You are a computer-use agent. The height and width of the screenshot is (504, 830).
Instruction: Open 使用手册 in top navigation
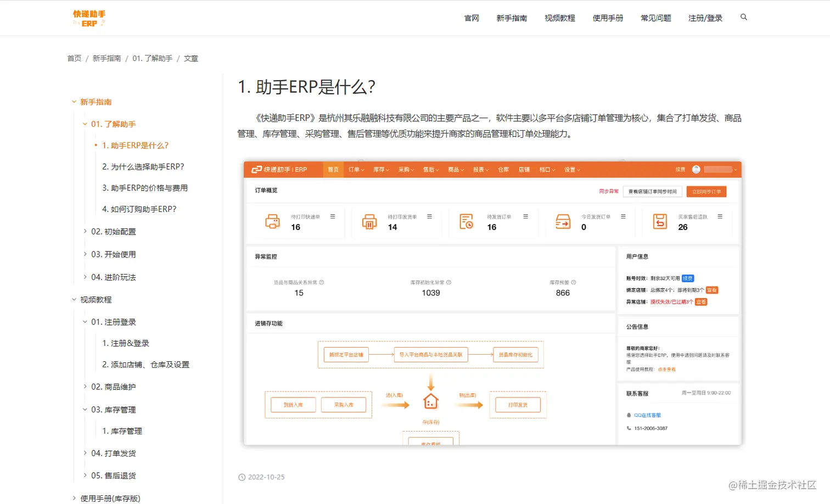point(608,18)
